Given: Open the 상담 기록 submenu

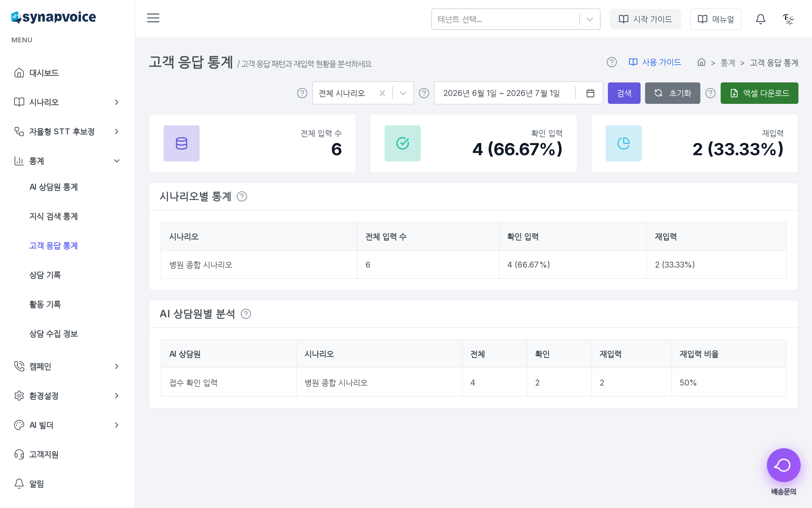Looking at the screenshot, I should point(45,275).
